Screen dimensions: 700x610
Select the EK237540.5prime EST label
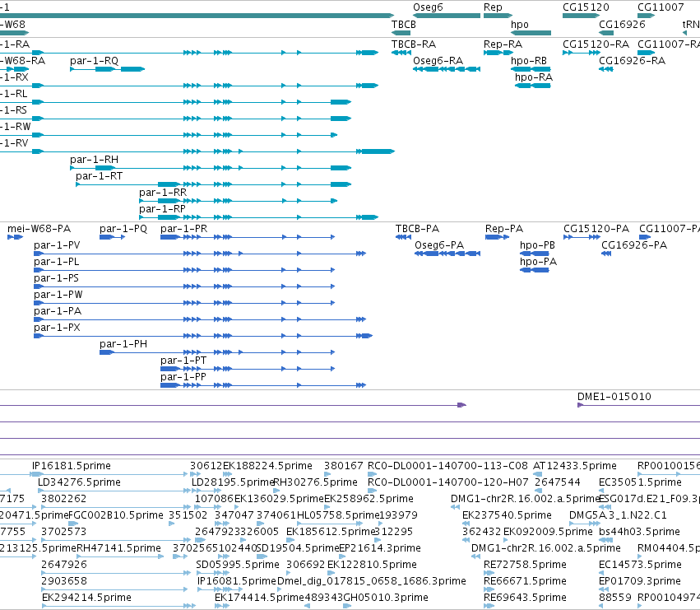pos(508,515)
